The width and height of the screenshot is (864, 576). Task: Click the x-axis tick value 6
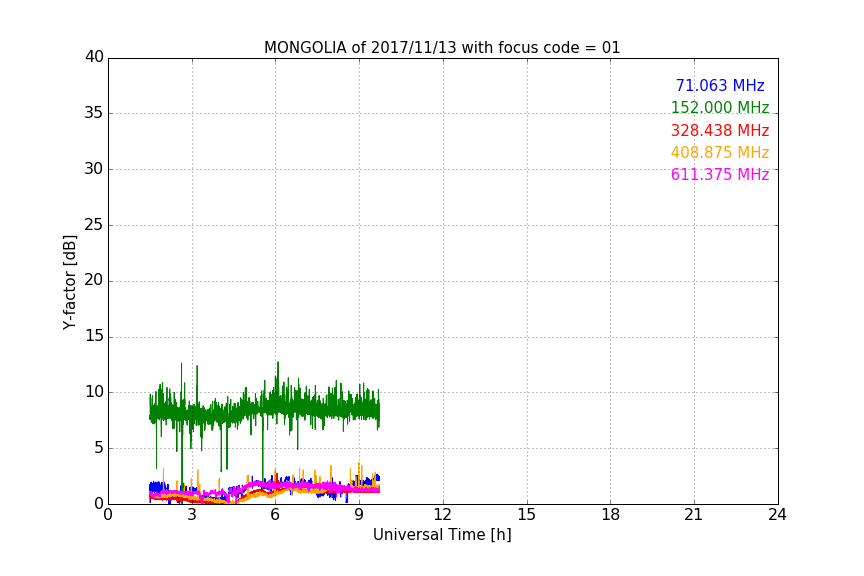(x=275, y=515)
